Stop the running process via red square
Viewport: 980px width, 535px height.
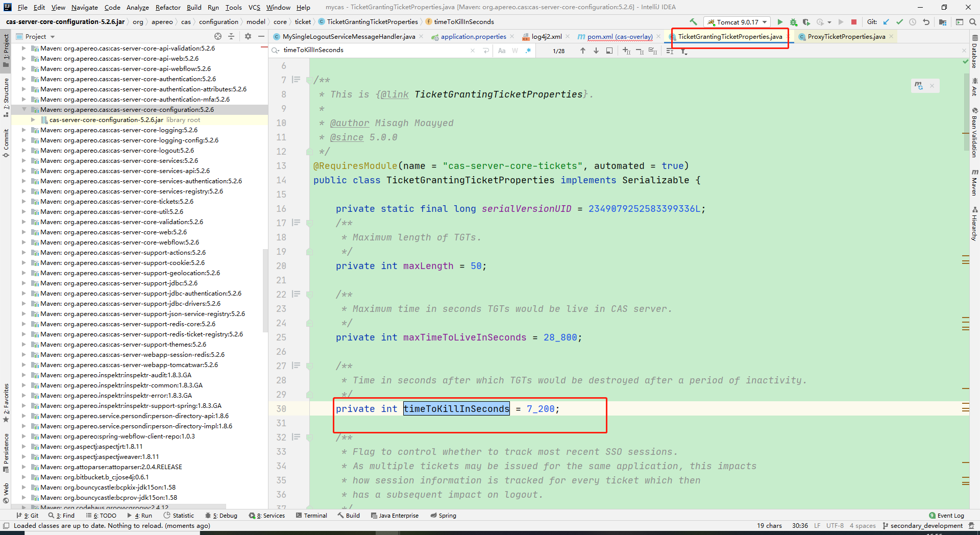click(x=854, y=22)
